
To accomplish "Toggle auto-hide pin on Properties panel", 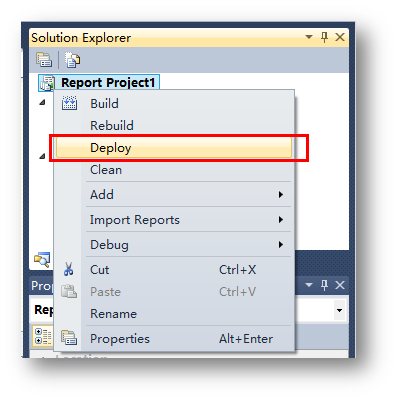I will (324, 285).
